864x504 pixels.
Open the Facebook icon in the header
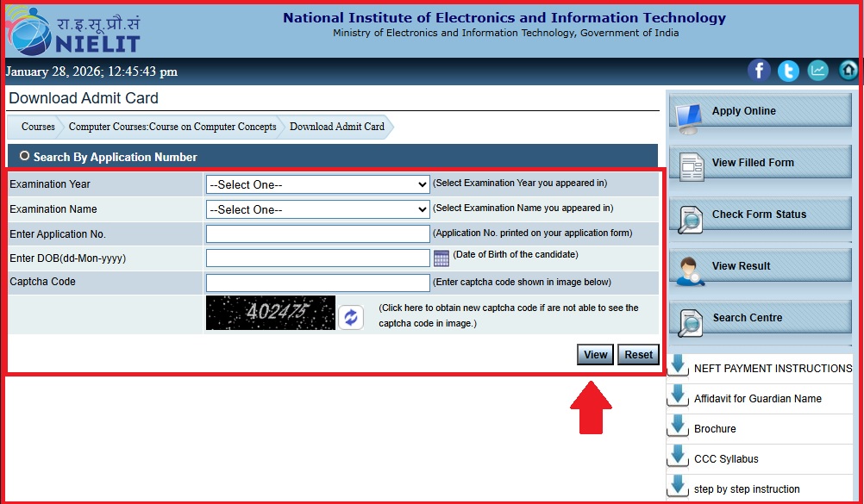click(759, 71)
